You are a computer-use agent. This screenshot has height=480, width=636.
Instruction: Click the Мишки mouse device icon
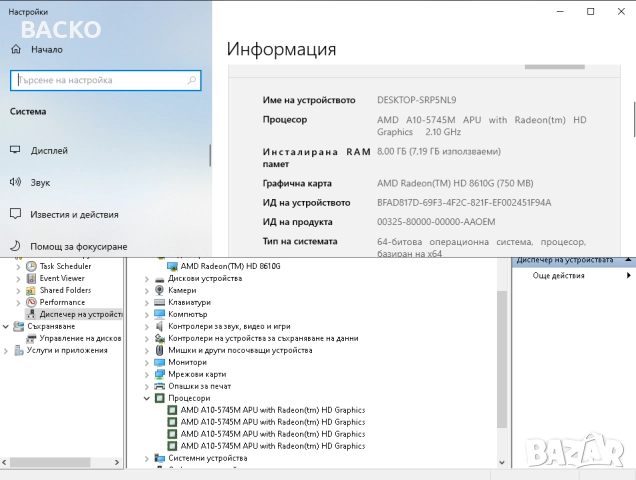click(160, 350)
